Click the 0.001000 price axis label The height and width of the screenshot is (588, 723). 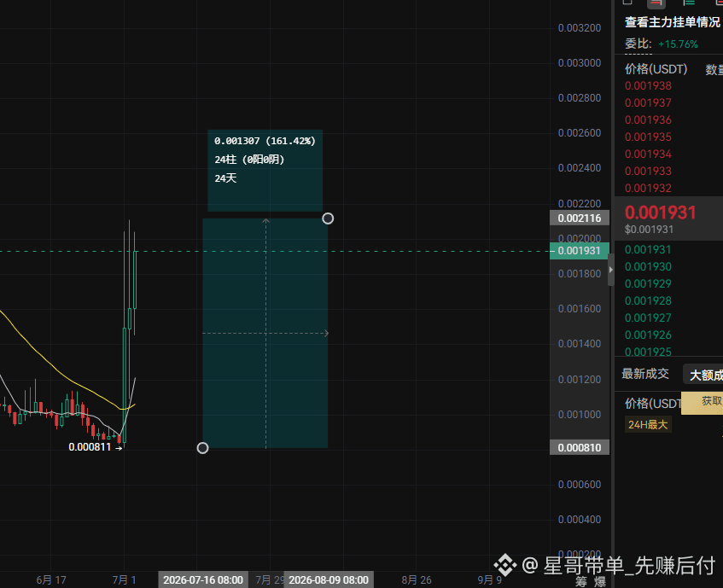(579, 415)
